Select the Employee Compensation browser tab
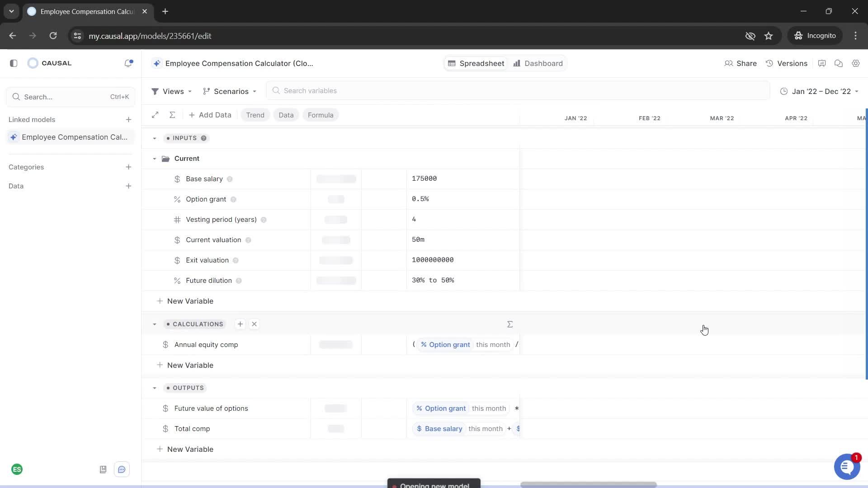This screenshot has height=488, width=868. [88, 11]
